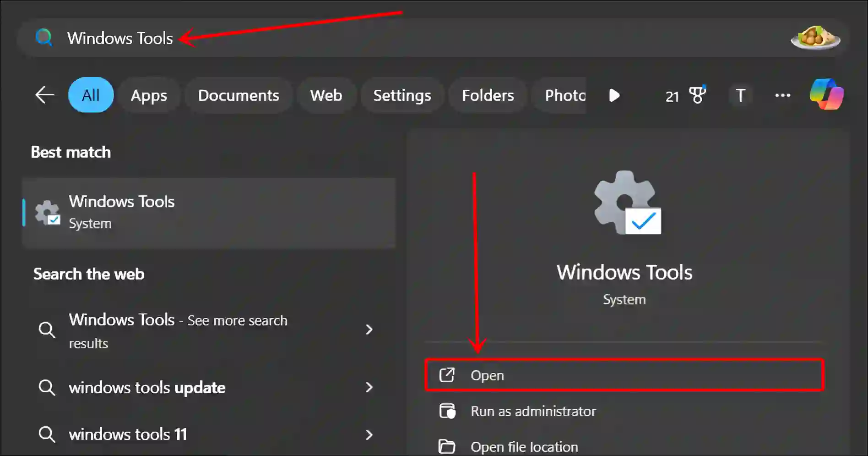Screen dimensions: 868x456
Task: Click search icon beside windows tools 11
Action: click(x=47, y=434)
